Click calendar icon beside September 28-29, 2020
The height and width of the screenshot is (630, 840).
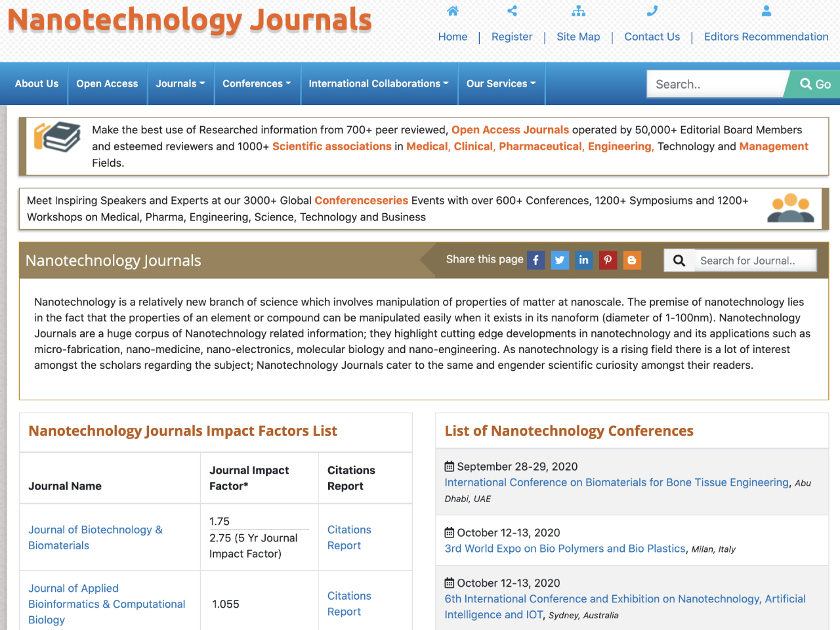[450, 467]
